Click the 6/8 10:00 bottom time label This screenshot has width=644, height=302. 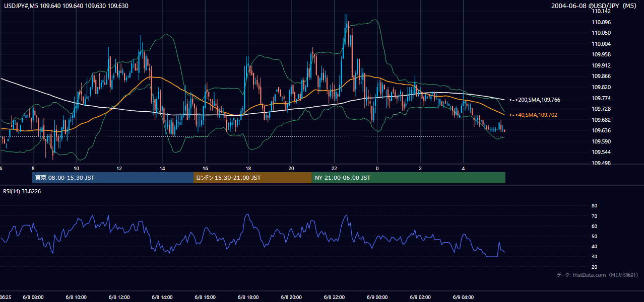click(76, 297)
